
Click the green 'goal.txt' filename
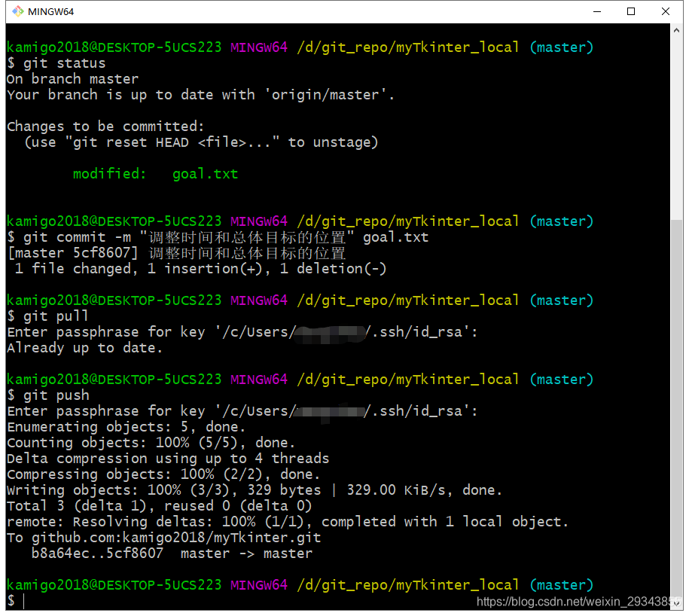click(x=206, y=174)
